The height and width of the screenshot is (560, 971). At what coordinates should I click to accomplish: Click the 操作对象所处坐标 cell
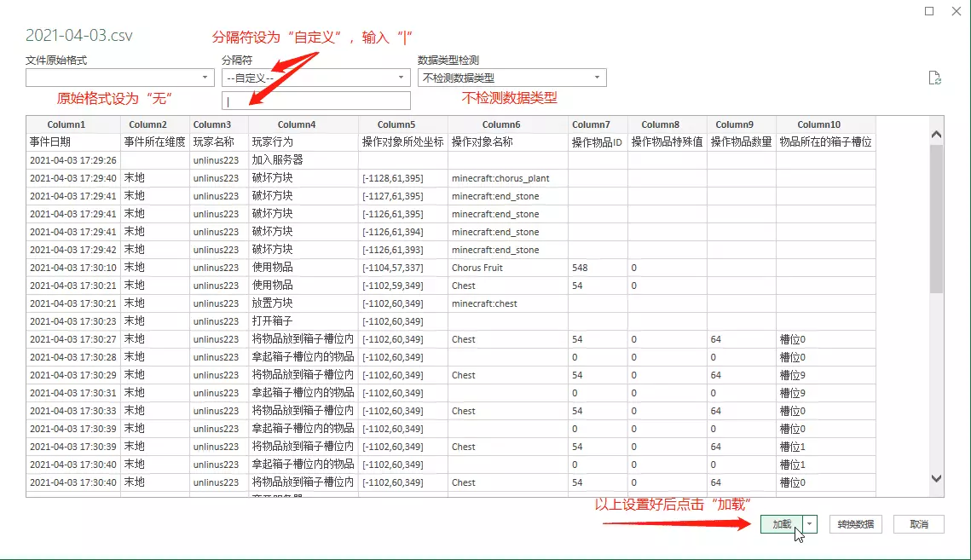(x=403, y=141)
